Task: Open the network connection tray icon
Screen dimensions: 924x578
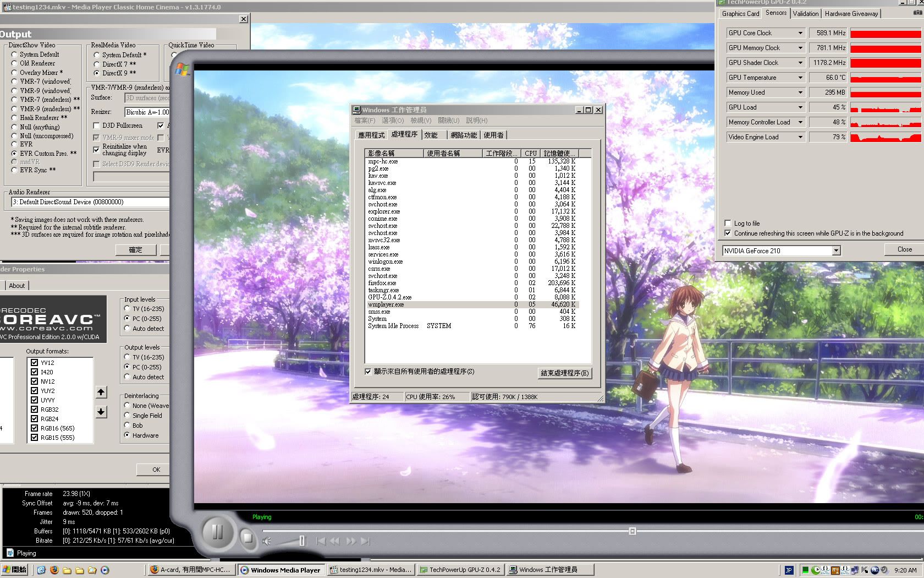Action: pyautogui.click(x=855, y=570)
